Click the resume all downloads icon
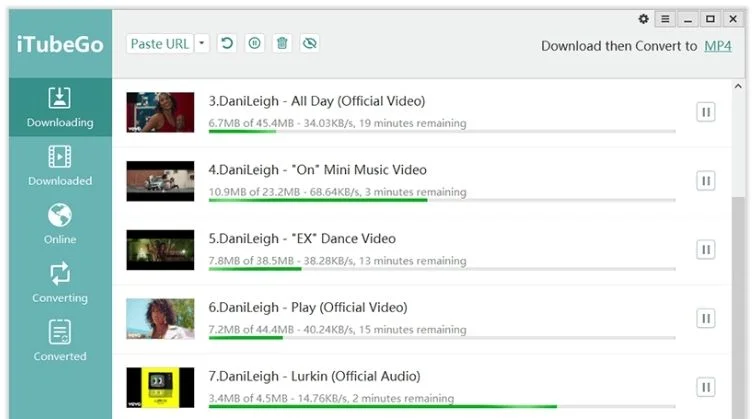 tap(226, 43)
